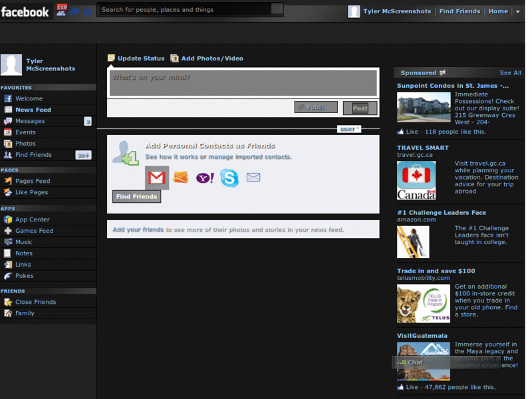532x399 pixels.
Task: Click the Sunpoint Condos ad image
Action: pyautogui.click(x=424, y=107)
